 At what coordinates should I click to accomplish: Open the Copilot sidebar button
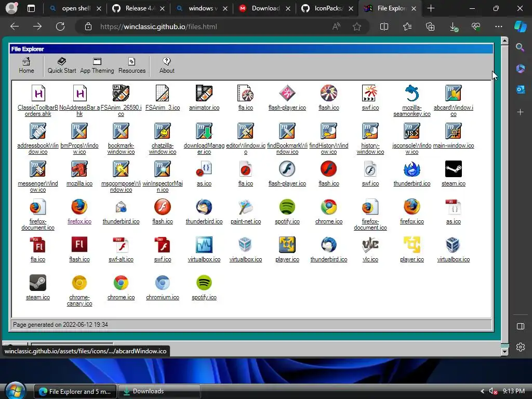click(x=520, y=26)
